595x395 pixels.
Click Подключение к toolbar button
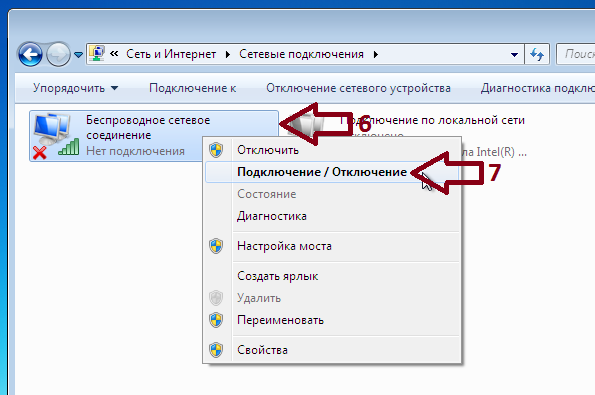192,88
